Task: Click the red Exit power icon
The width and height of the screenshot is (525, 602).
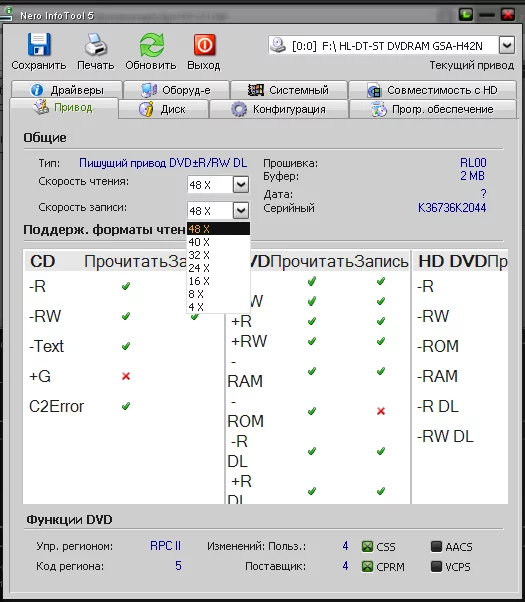Action: coord(204,45)
